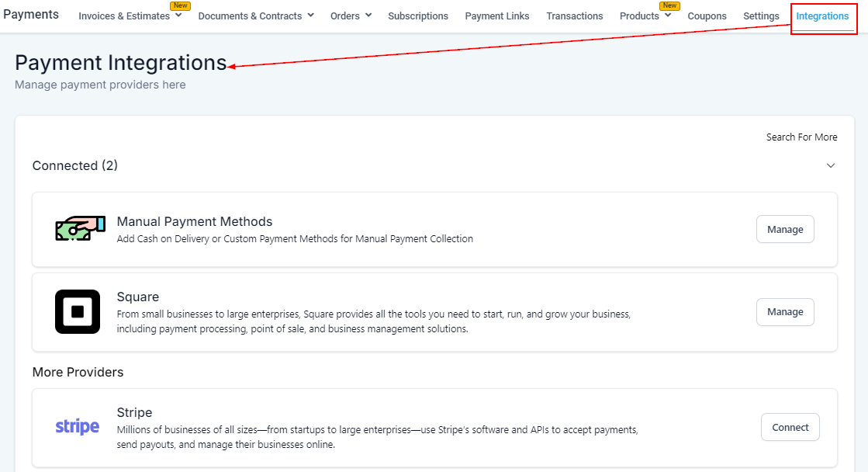Click the Stripe logo
The height and width of the screenshot is (472, 868).
point(78,426)
